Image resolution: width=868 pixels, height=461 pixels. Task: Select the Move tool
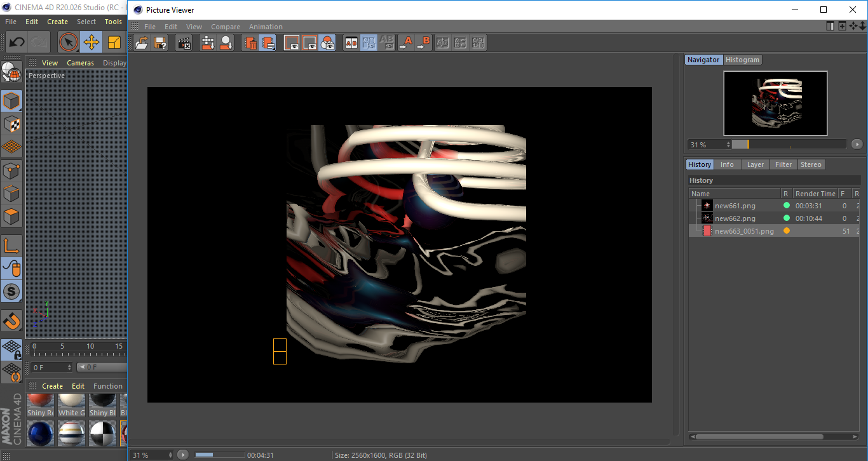point(91,43)
